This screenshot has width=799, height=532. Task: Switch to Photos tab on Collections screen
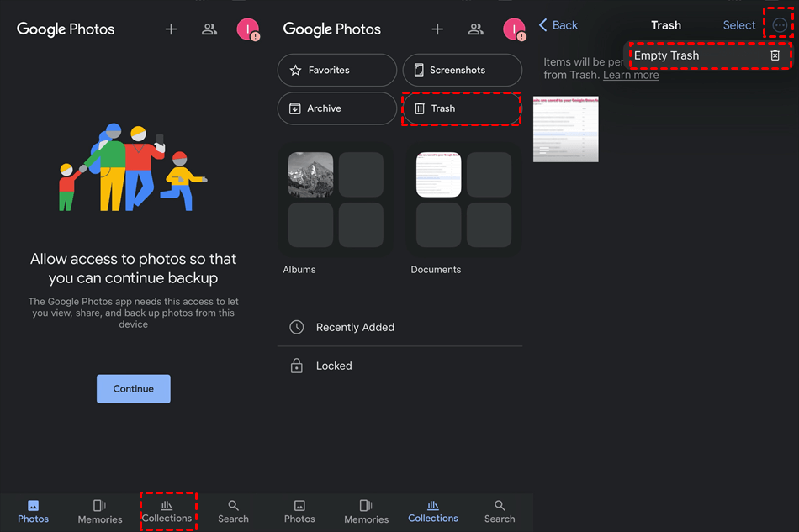click(299, 512)
